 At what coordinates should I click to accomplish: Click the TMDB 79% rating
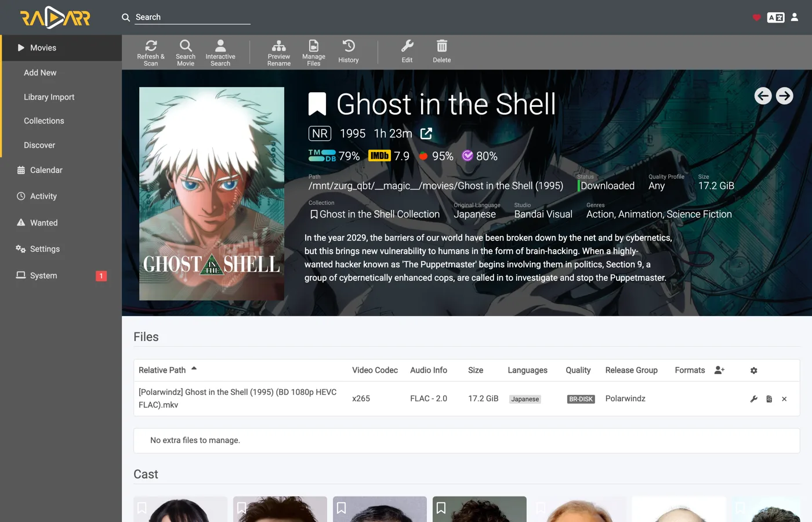pyautogui.click(x=334, y=156)
